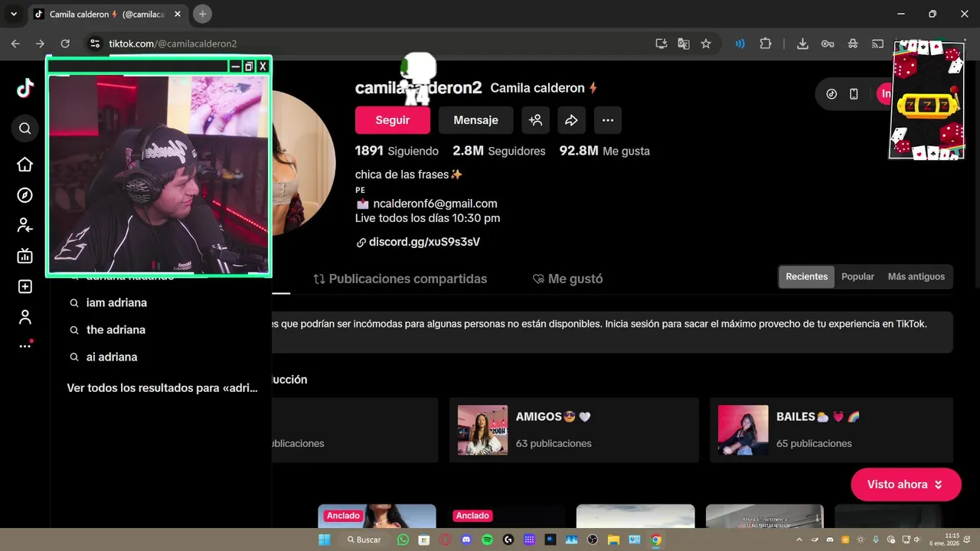The width and height of the screenshot is (980, 551).
Task: Open the 1891 Siguiendo list
Action: (397, 151)
